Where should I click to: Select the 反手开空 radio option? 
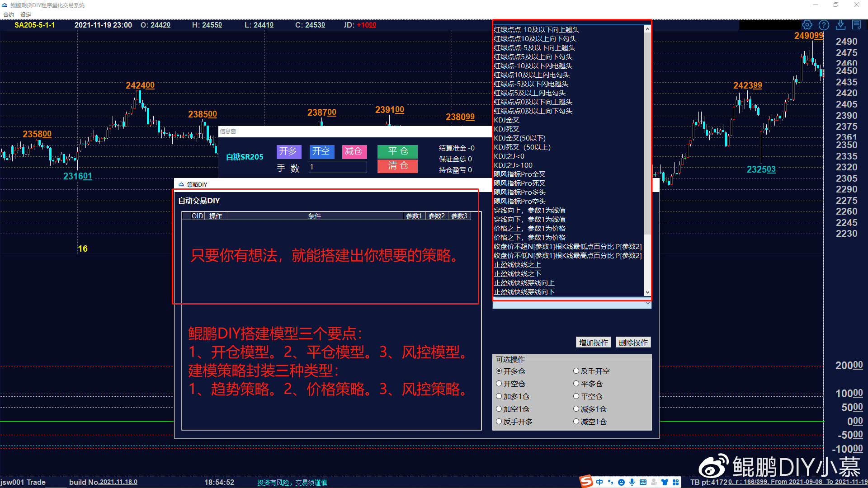point(576,371)
